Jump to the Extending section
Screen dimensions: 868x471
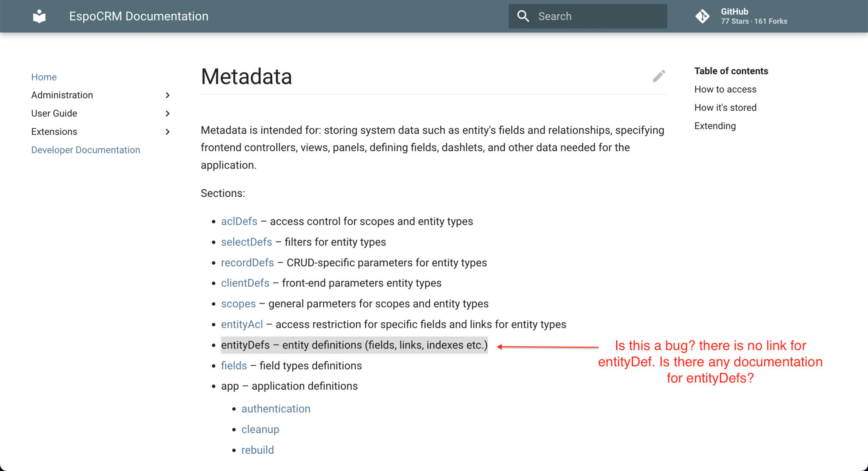point(715,126)
